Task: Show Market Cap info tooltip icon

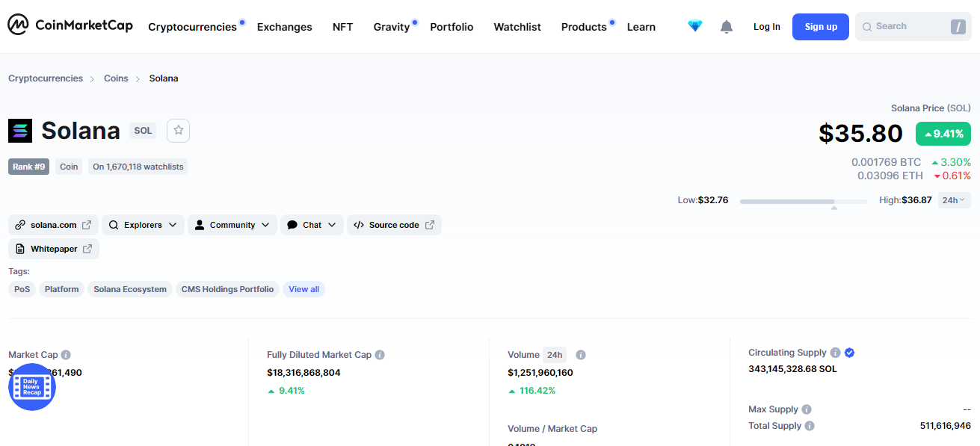Action: pyautogui.click(x=66, y=355)
